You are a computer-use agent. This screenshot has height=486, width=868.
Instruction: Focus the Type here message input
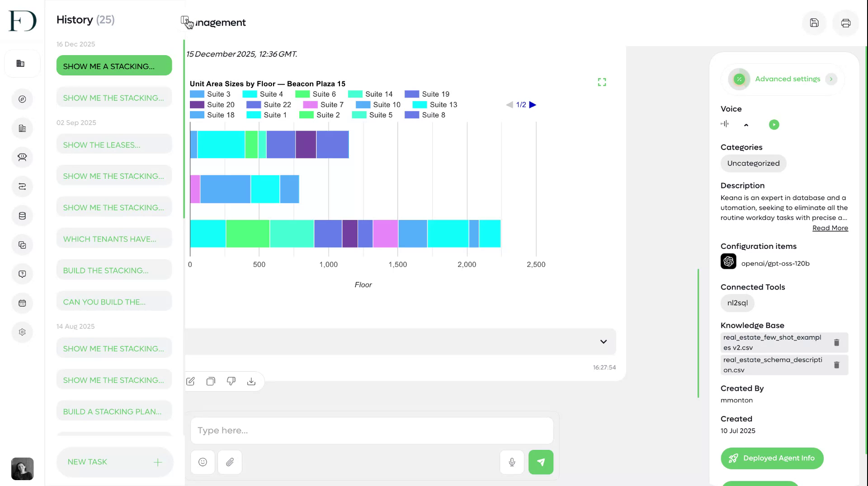pyautogui.click(x=372, y=430)
